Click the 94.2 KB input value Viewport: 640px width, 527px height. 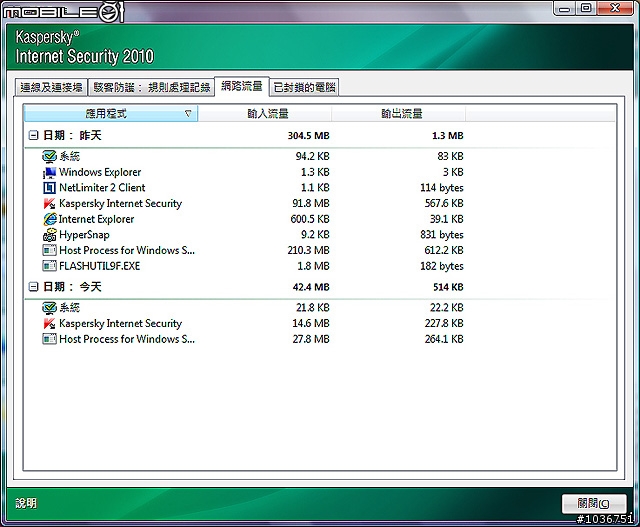312,156
